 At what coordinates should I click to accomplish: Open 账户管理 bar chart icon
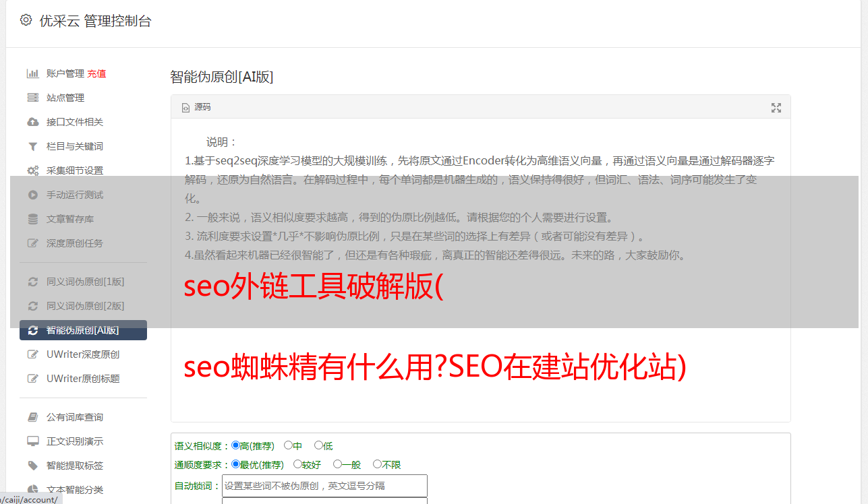click(32, 73)
